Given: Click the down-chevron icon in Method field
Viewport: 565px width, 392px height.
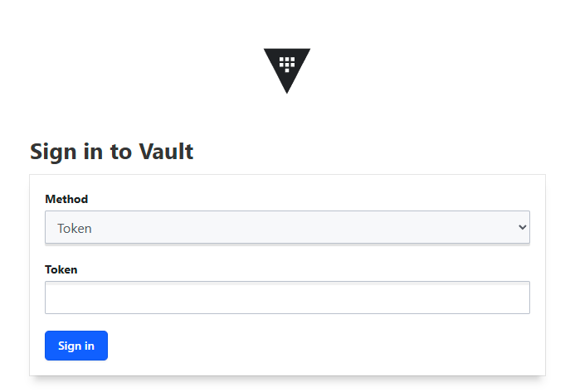Looking at the screenshot, I should 522,227.
